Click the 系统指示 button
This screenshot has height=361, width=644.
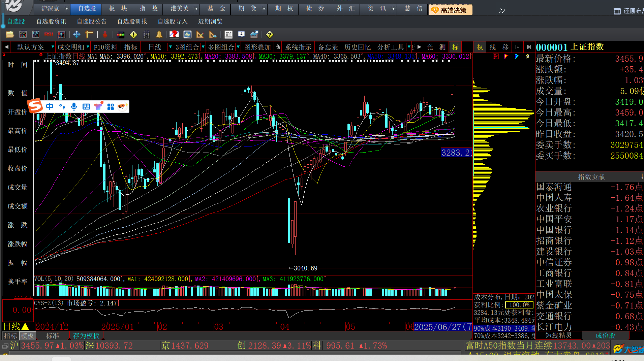tap(298, 47)
